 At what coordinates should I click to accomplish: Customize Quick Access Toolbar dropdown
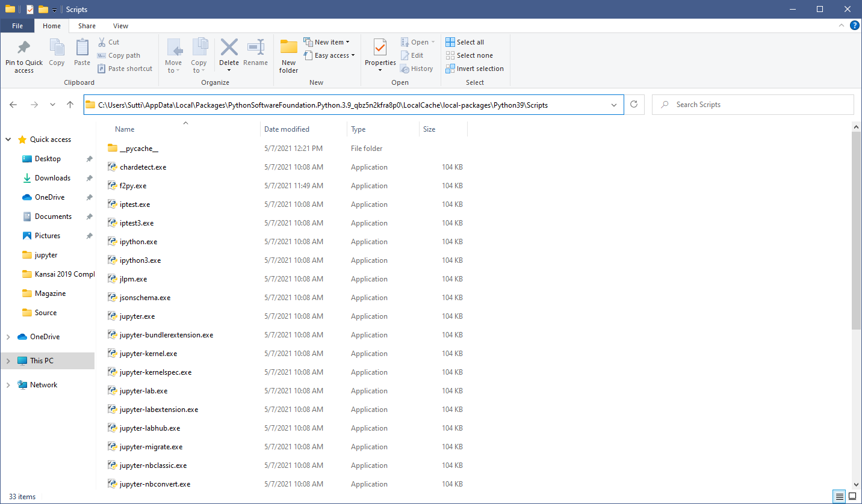55,10
